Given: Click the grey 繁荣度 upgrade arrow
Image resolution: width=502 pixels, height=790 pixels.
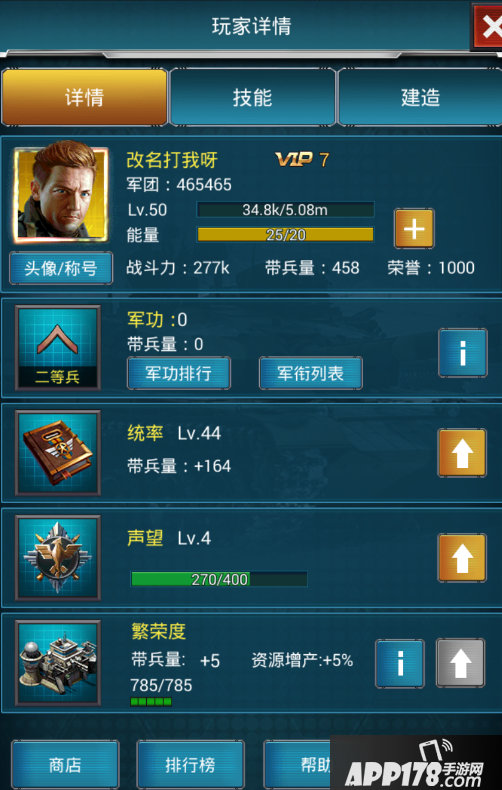Looking at the screenshot, I should (460, 663).
